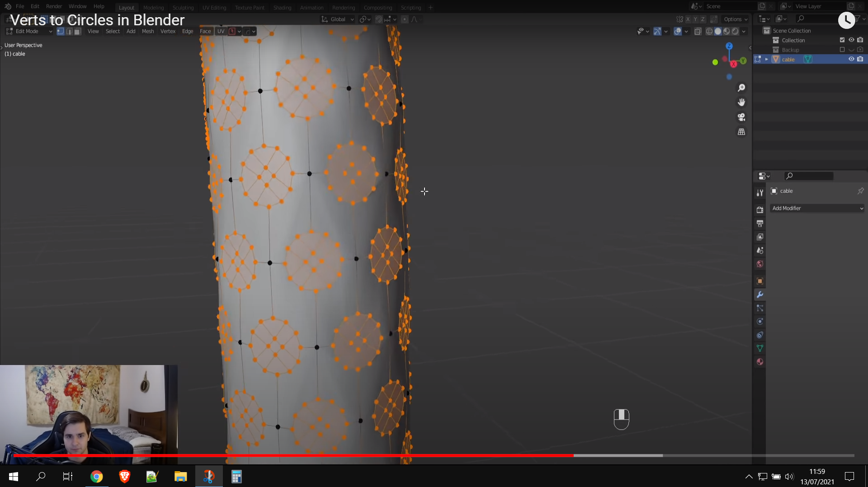Switch to the Modeling workspace tab
The image size is (868, 487).
tap(153, 8)
